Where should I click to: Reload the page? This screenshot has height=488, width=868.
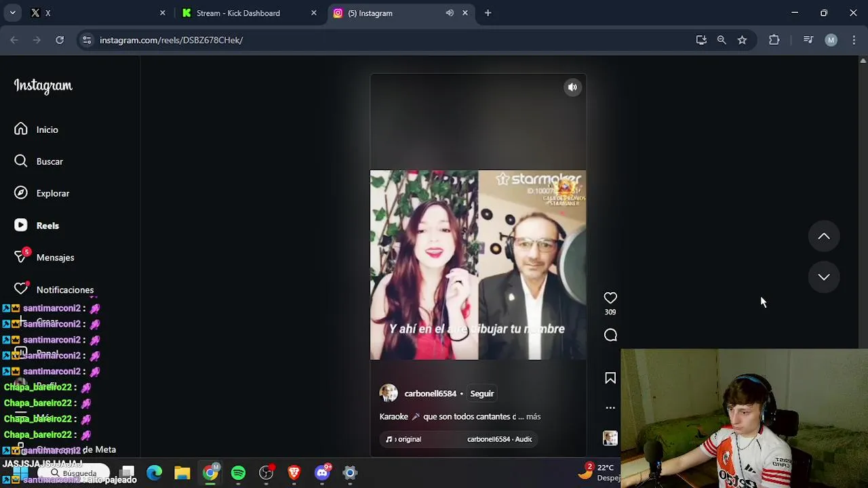pyautogui.click(x=60, y=40)
